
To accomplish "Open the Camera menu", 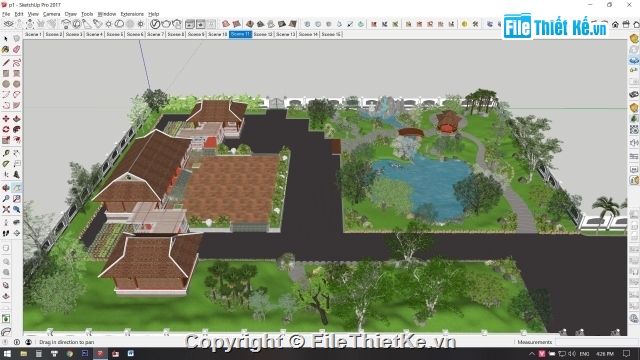I will [x=51, y=14].
